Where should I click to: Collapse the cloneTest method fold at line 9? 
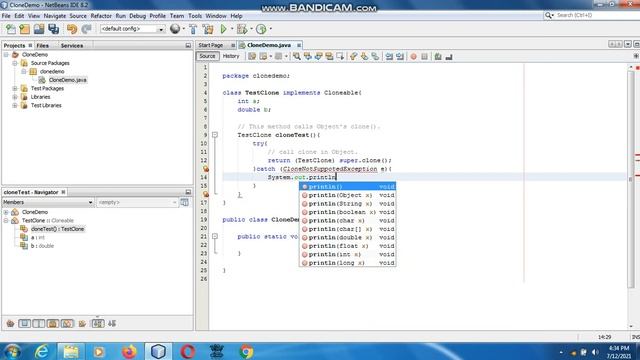215,135
